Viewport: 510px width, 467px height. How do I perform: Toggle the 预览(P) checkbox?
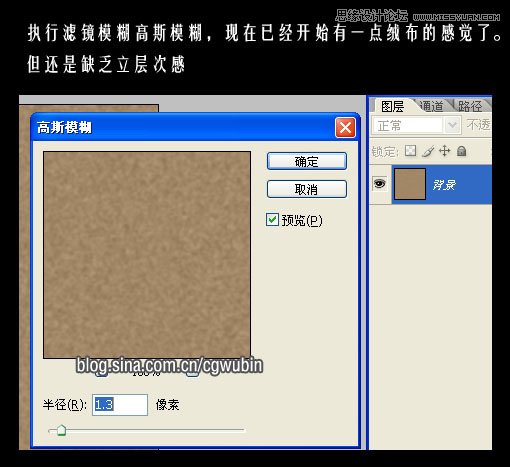pos(272,220)
